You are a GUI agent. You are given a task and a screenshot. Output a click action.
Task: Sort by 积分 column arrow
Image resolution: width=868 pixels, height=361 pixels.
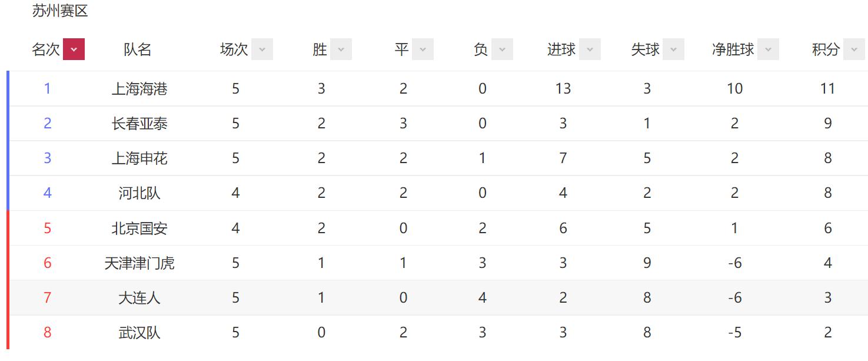tap(854, 49)
